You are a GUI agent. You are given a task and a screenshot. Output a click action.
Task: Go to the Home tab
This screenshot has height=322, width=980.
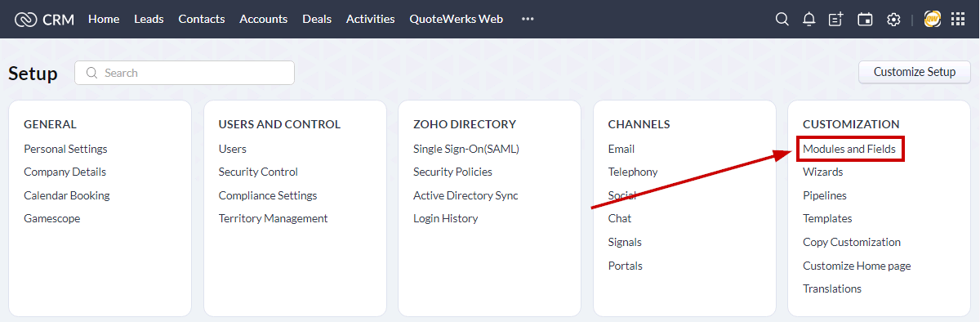click(104, 19)
